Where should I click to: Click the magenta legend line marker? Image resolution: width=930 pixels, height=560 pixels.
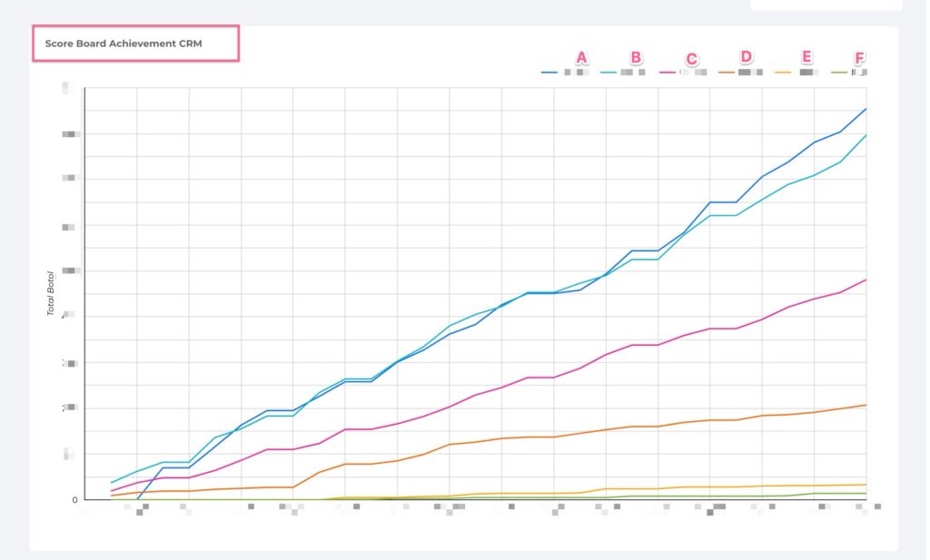(x=666, y=71)
